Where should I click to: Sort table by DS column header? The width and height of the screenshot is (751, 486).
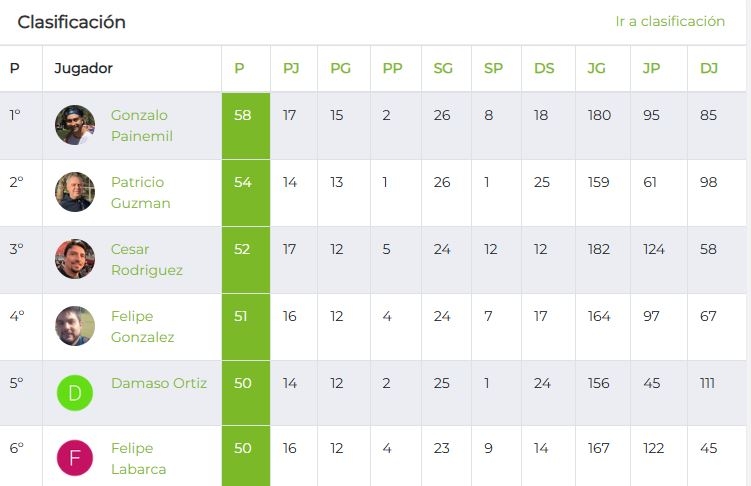544,68
